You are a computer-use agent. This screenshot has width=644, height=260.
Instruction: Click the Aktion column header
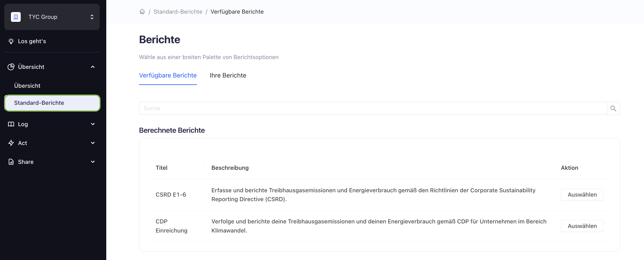pyautogui.click(x=570, y=168)
